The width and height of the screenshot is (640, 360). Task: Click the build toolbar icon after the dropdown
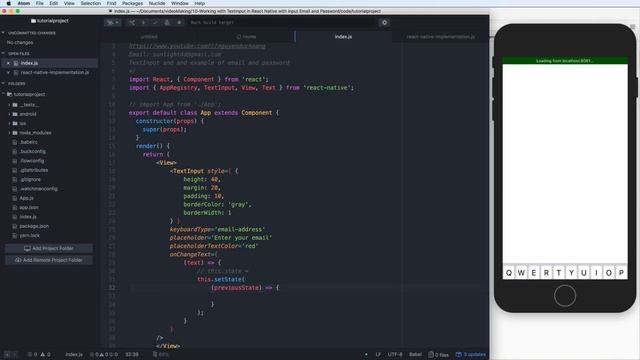click(x=132, y=22)
